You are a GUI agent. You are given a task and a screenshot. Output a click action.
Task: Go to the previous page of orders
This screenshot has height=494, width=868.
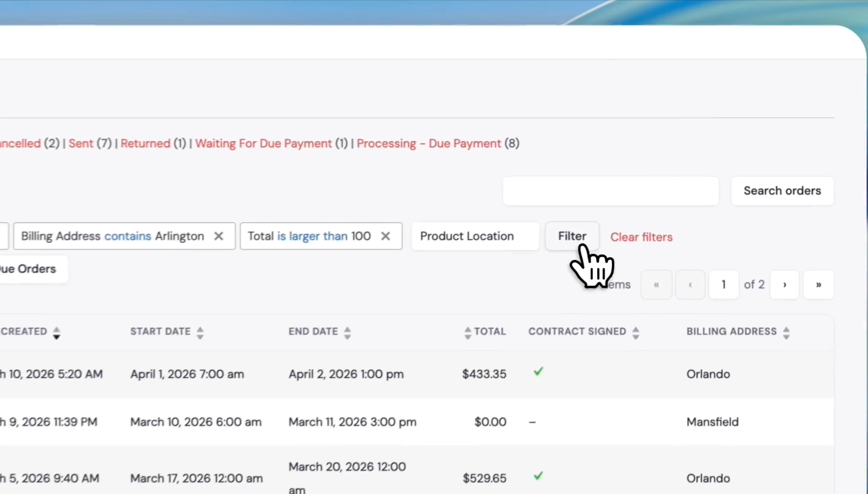(690, 285)
